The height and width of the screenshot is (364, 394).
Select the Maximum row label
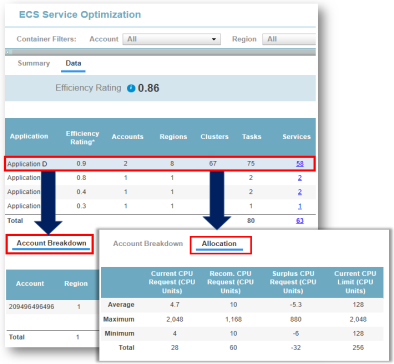(119, 319)
